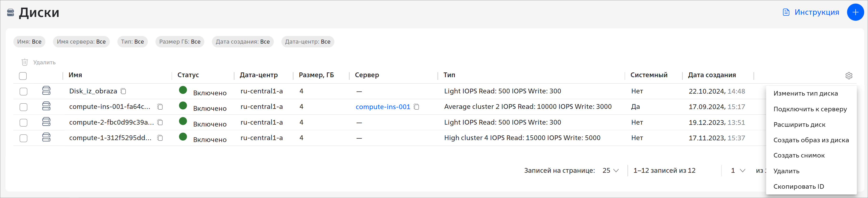The width and height of the screenshot is (868, 198).
Task: Select all disks with header checkbox
Action: (23, 76)
